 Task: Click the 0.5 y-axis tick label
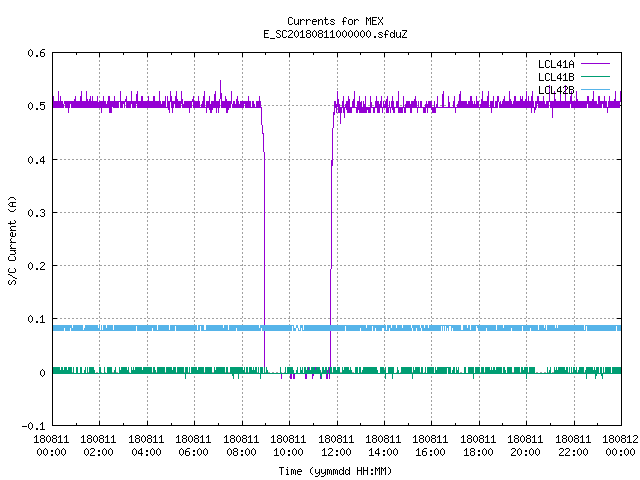coord(36,106)
